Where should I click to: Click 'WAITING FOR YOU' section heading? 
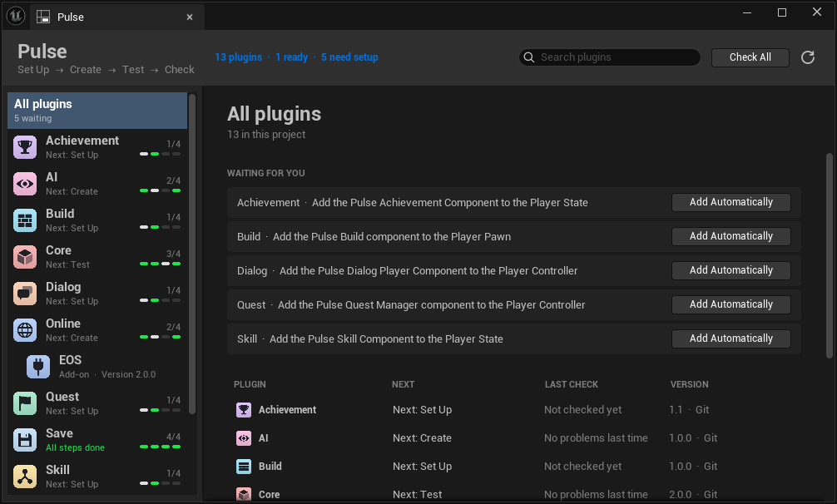[266, 173]
